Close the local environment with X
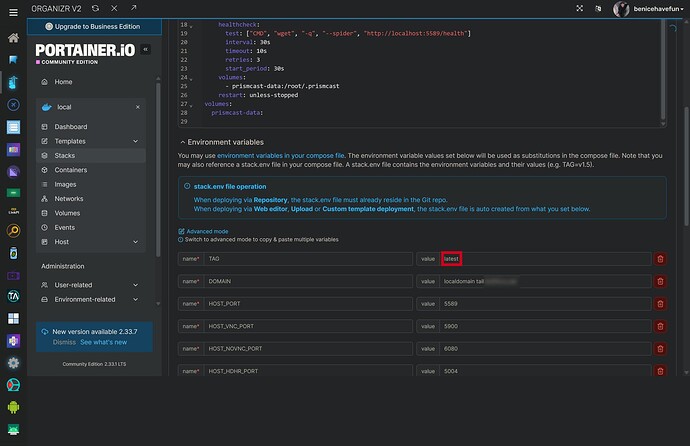The width and height of the screenshot is (690, 446). point(137,106)
